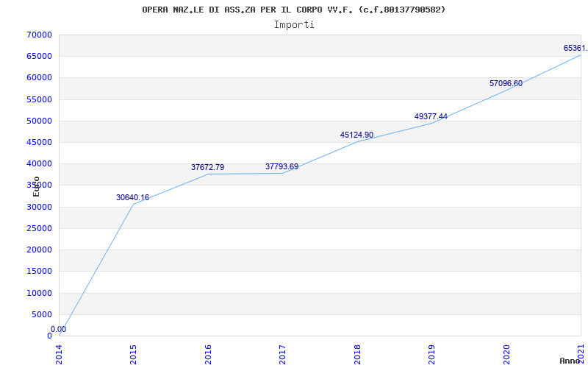Click the y-axis value 65000
The height and width of the screenshot is (368, 588).
[40, 57]
